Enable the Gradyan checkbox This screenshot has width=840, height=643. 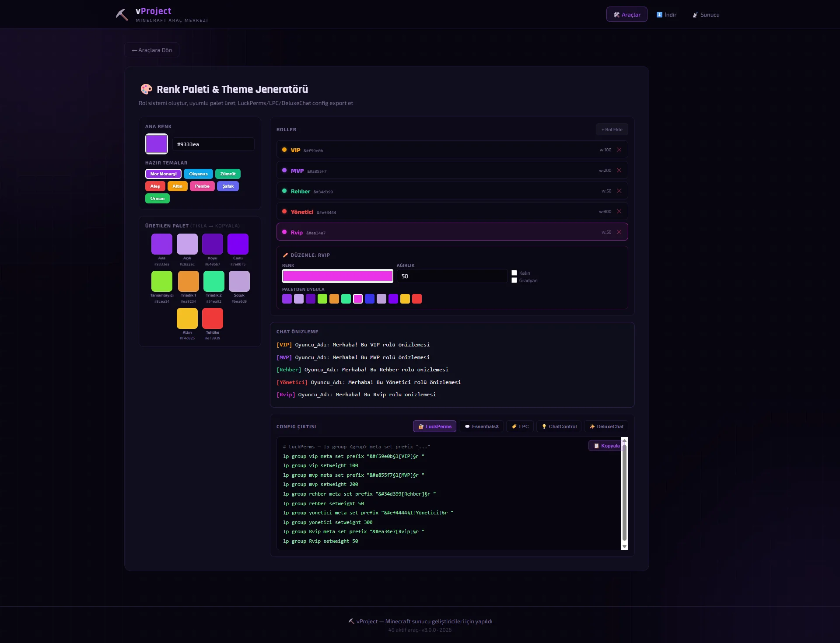coord(514,280)
